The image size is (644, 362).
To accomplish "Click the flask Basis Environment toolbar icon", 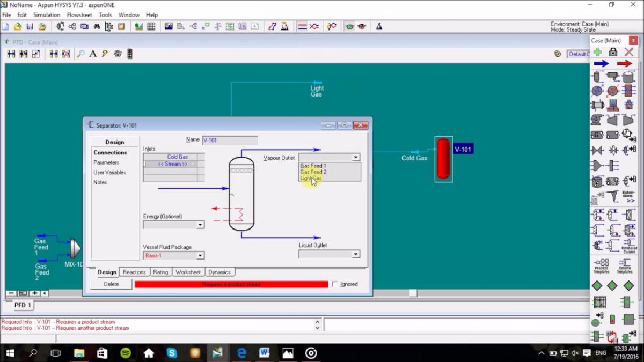I will [379, 26].
